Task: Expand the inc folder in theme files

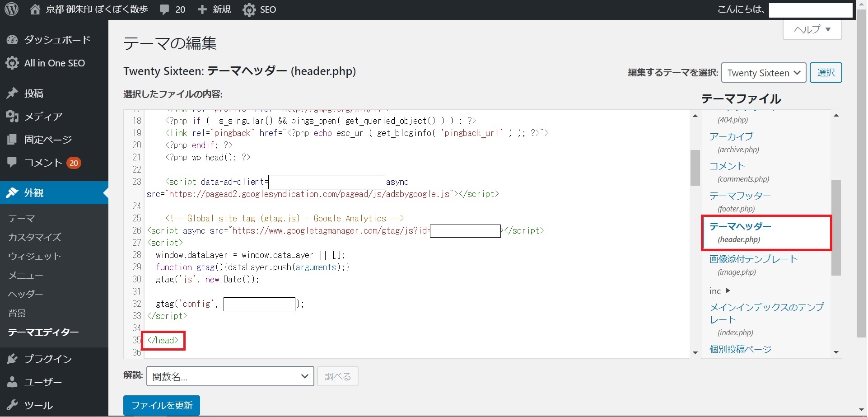Action: 719,291
